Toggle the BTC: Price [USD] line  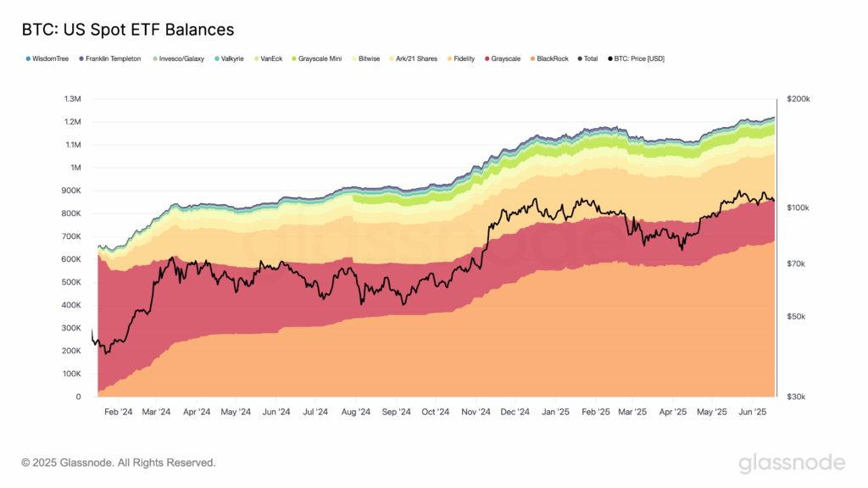(636, 58)
